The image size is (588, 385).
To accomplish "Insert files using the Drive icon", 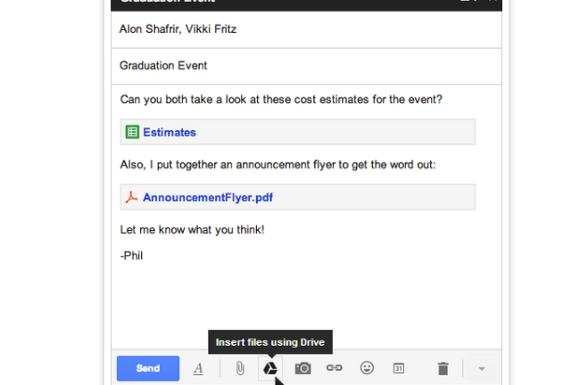I will [x=270, y=369].
